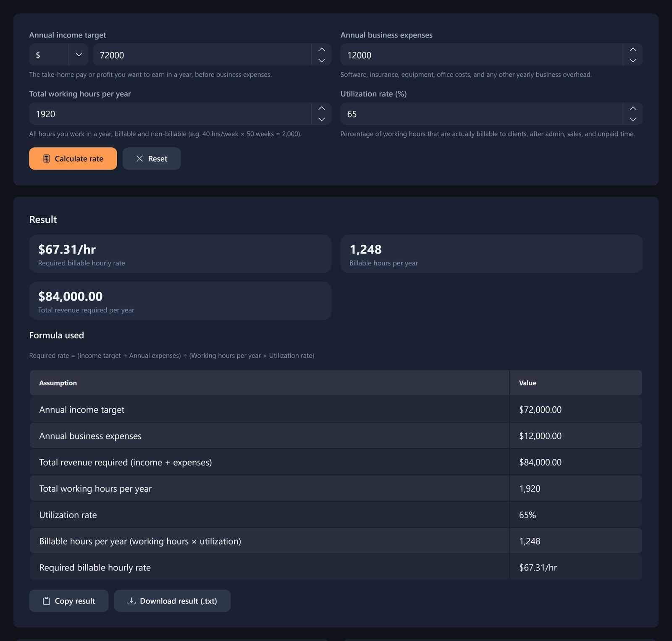Decrease the annual income target value
672x641 pixels.
[322, 60]
